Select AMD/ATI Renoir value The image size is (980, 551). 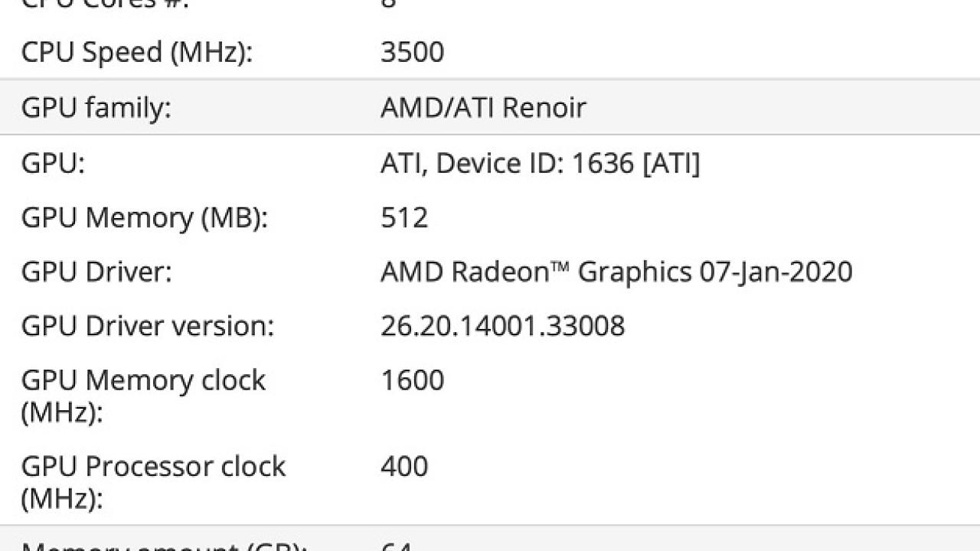coord(483,107)
